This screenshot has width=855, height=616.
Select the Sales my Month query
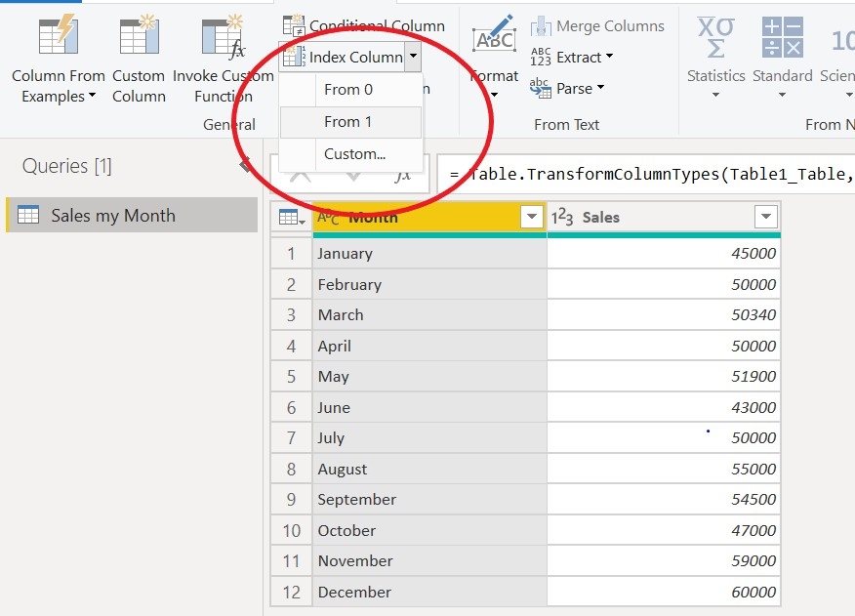pyautogui.click(x=112, y=216)
